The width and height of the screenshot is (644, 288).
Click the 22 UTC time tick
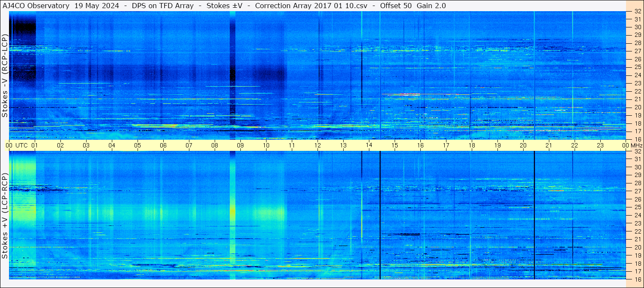pos(575,145)
